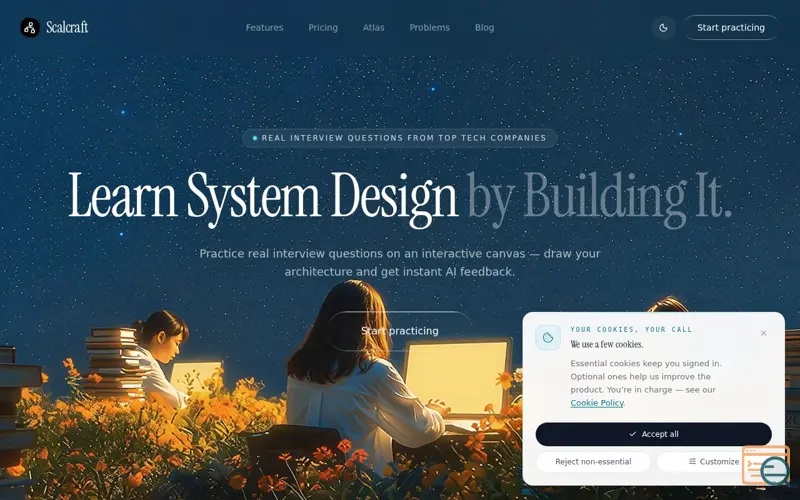
Task: Close the cookie banner with the X
Action: click(763, 333)
